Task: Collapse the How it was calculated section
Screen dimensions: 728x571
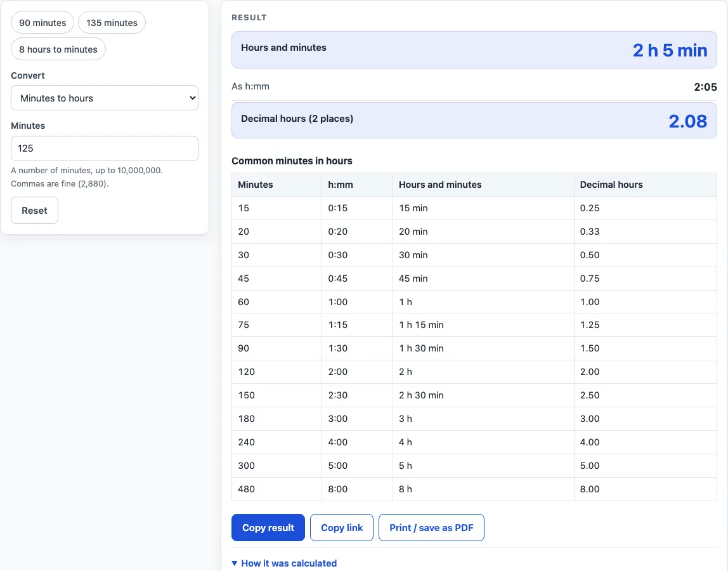Action: tap(284, 563)
